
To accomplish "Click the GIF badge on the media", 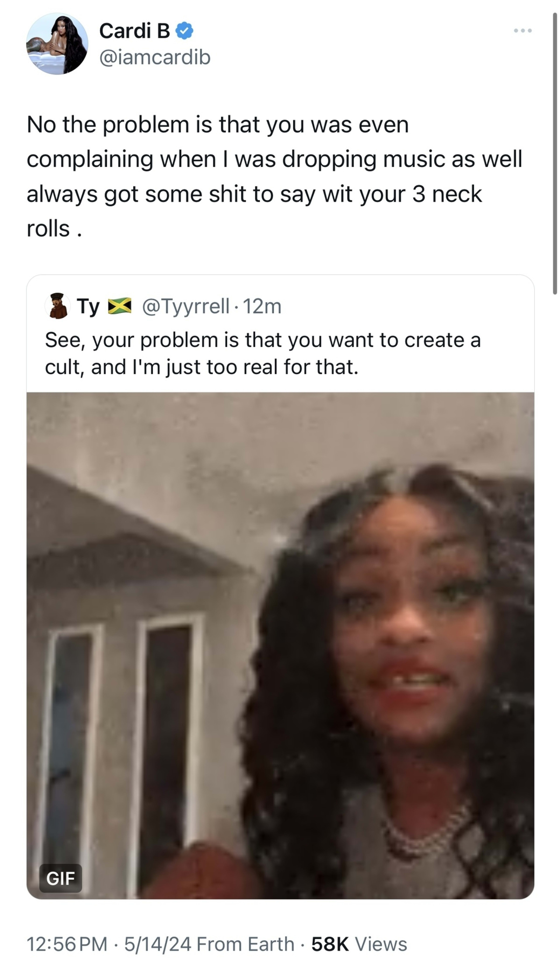I will pyautogui.click(x=61, y=878).
